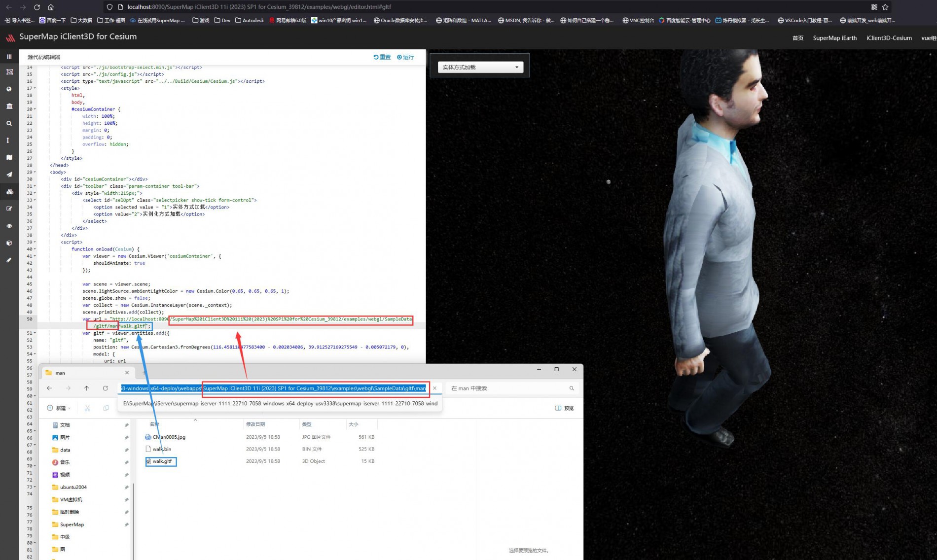Select file walk.bin

point(158,449)
